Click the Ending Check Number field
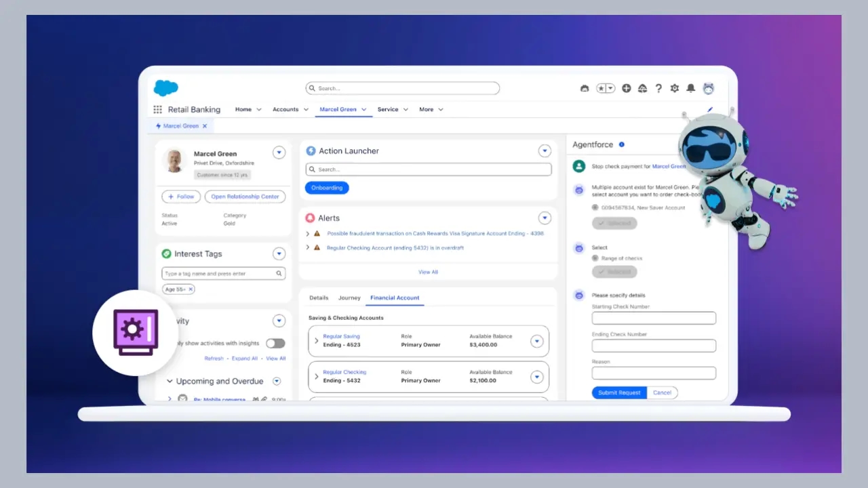The height and width of the screenshot is (488, 868). point(654,346)
